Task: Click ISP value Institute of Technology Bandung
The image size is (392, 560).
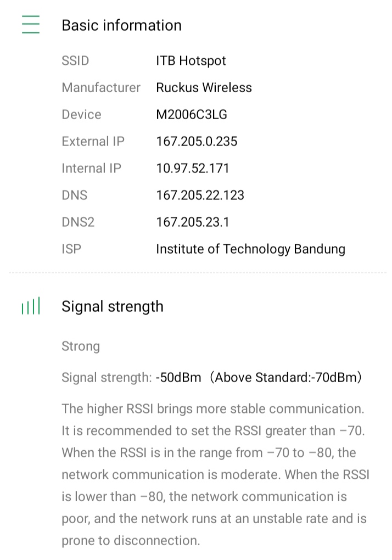Action: coord(250,249)
